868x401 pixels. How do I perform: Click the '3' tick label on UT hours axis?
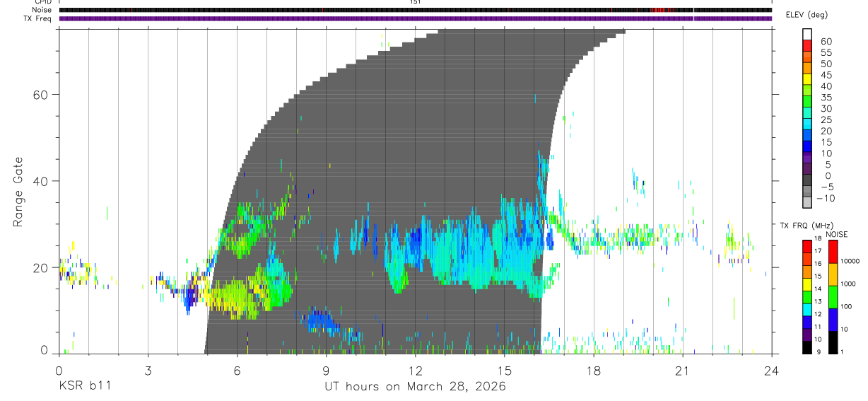(148, 371)
